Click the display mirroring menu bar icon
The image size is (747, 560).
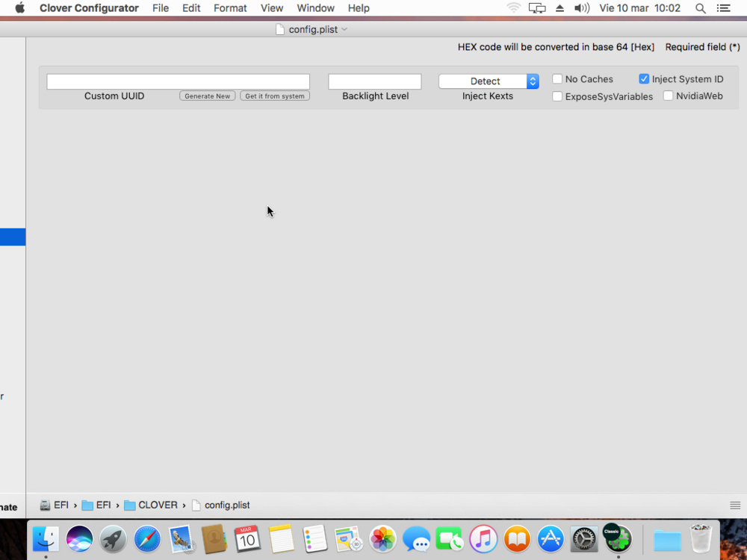(537, 7)
